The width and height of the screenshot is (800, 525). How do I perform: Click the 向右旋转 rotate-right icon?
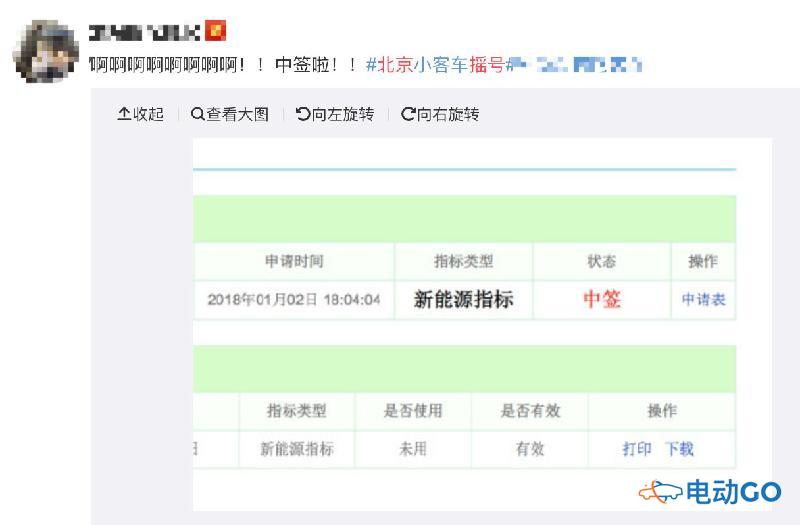click(x=408, y=114)
